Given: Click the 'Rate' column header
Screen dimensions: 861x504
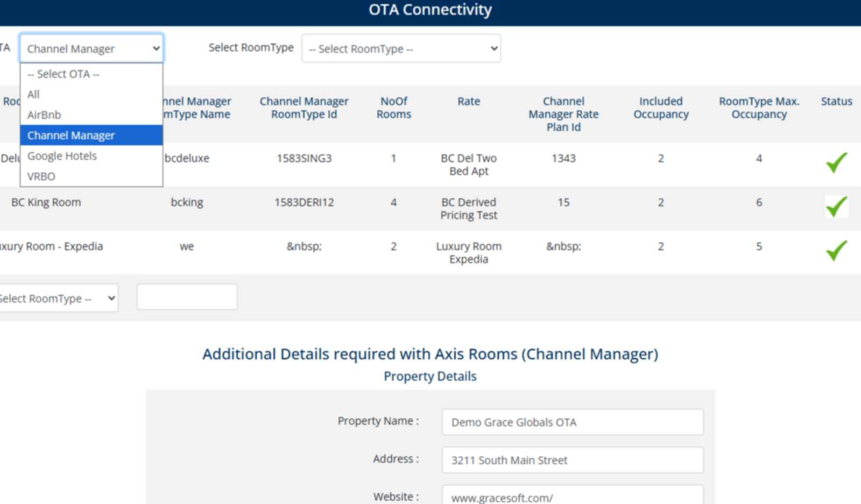Looking at the screenshot, I should [469, 101].
